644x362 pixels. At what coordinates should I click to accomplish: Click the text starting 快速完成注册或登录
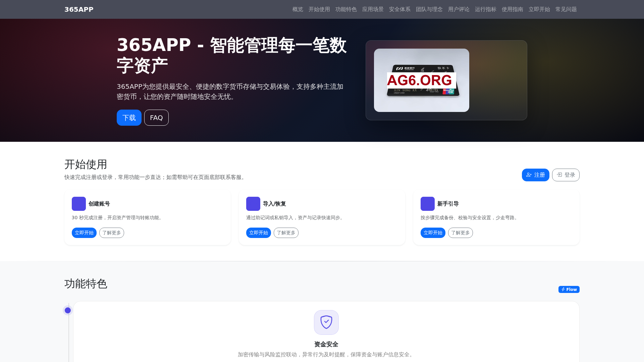click(x=156, y=177)
